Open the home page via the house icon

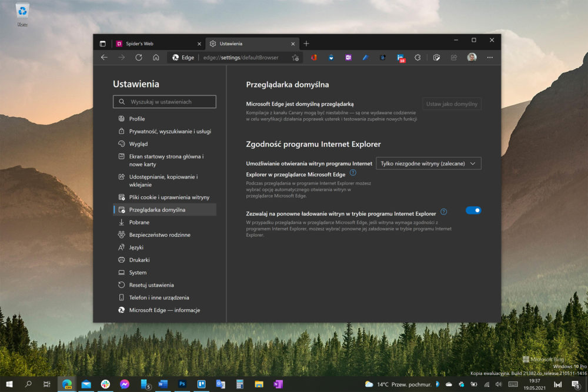coord(156,58)
